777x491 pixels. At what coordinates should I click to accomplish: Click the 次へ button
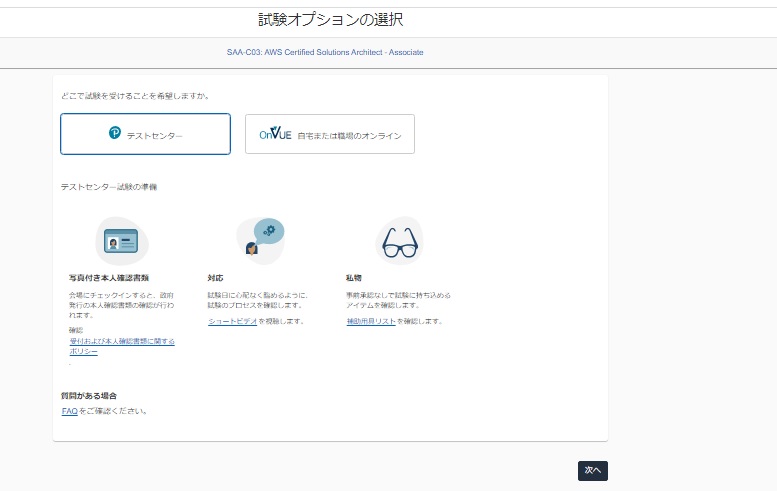[593, 471]
